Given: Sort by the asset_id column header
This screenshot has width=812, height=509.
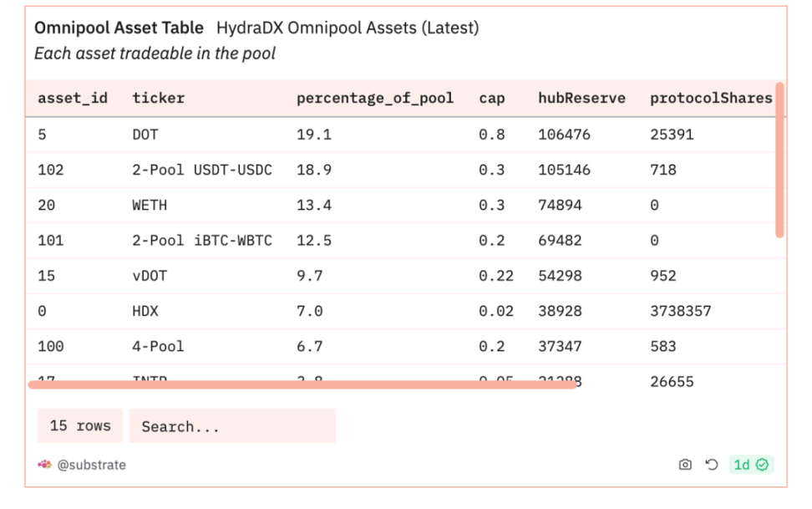Looking at the screenshot, I should pos(73,98).
